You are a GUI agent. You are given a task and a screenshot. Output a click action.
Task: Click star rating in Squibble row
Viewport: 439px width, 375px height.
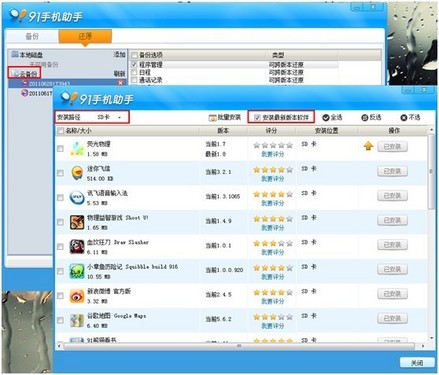[x=273, y=268]
